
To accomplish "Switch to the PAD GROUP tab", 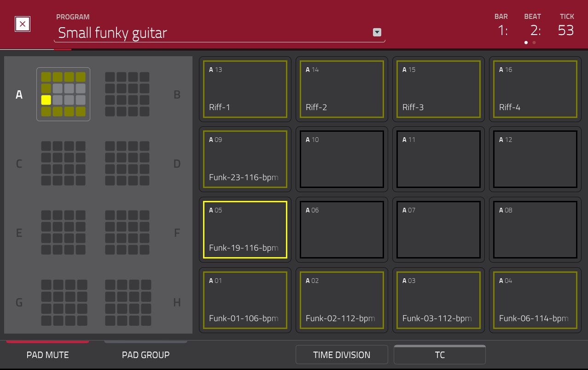I will (x=146, y=355).
